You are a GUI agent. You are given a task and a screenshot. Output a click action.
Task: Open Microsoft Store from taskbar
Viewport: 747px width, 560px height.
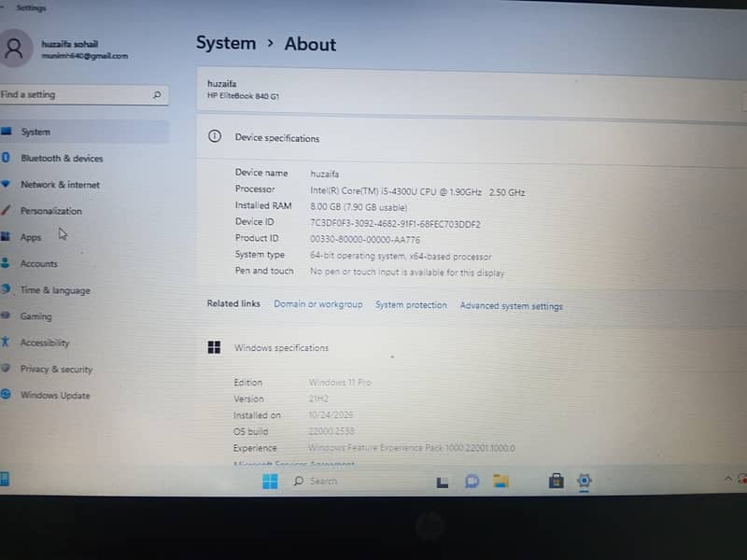click(x=556, y=481)
